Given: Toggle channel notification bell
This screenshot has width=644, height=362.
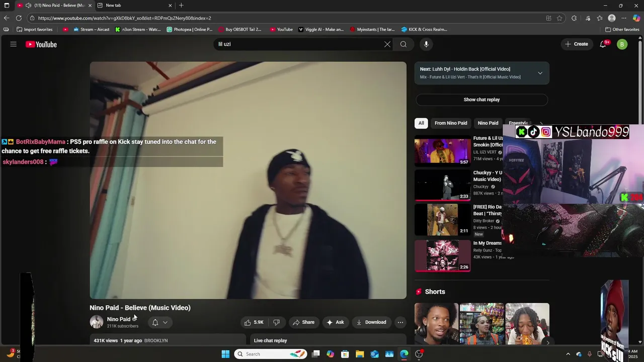Looking at the screenshot, I should [155, 322].
